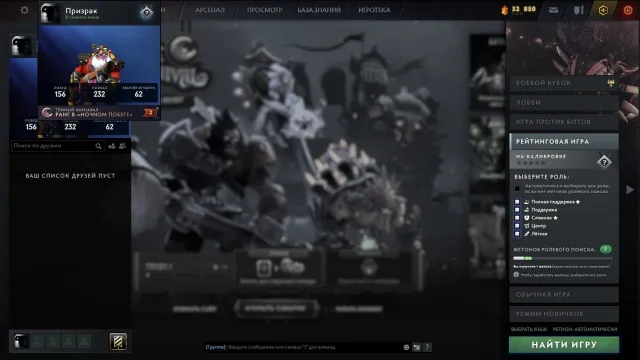Click the first empty party slot
640x360 pixels.
coord(37,341)
